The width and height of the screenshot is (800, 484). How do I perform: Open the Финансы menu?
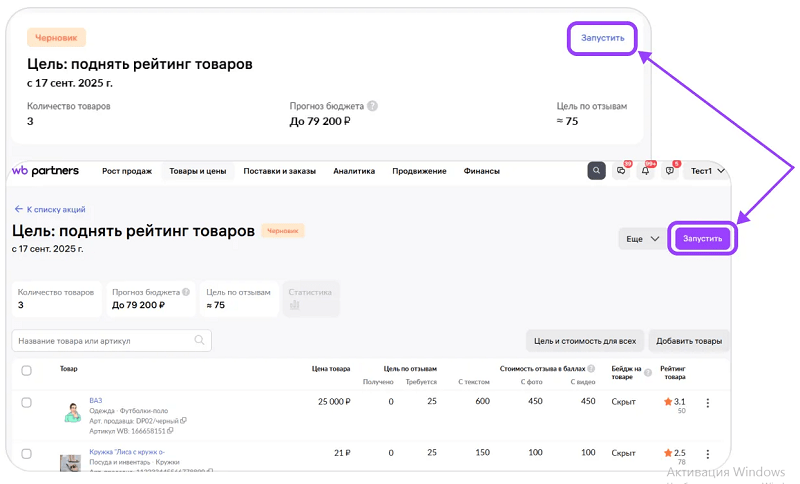(482, 171)
